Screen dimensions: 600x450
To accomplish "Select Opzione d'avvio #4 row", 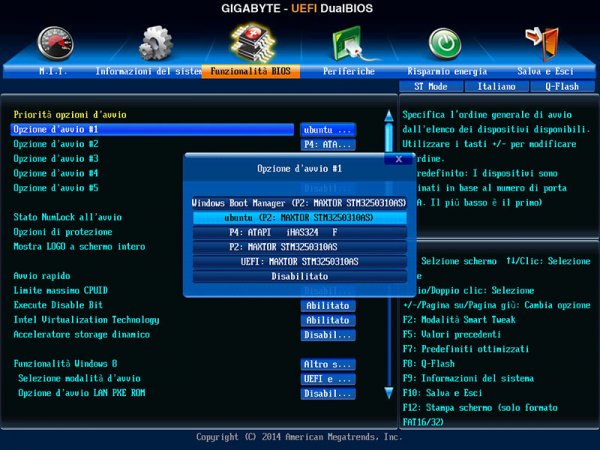I will [x=56, y=173].
